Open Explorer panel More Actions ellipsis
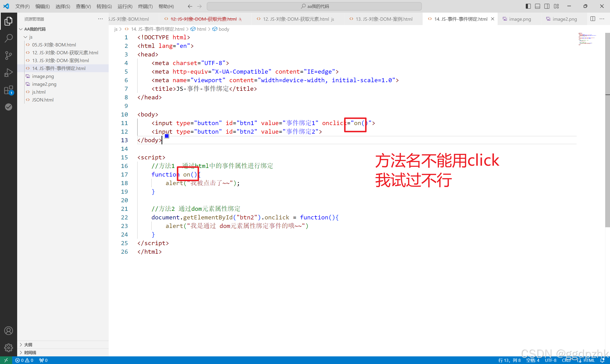 (x=100, y=19)
